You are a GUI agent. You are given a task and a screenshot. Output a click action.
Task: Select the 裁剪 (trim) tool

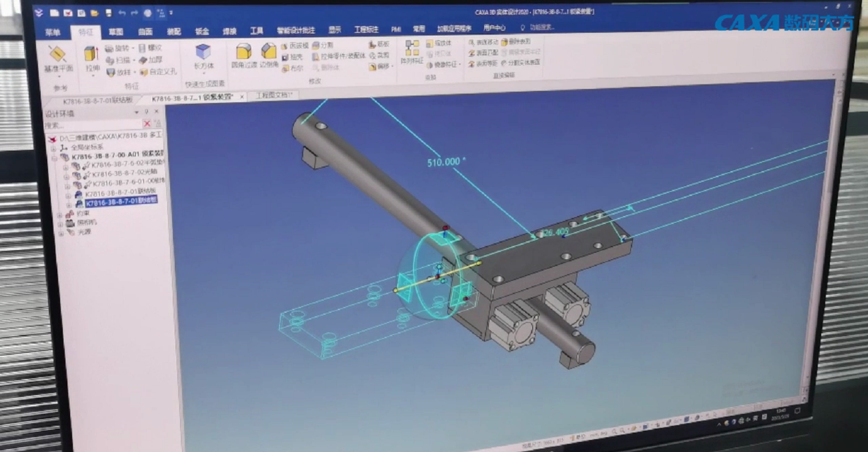tap(379, 55)
